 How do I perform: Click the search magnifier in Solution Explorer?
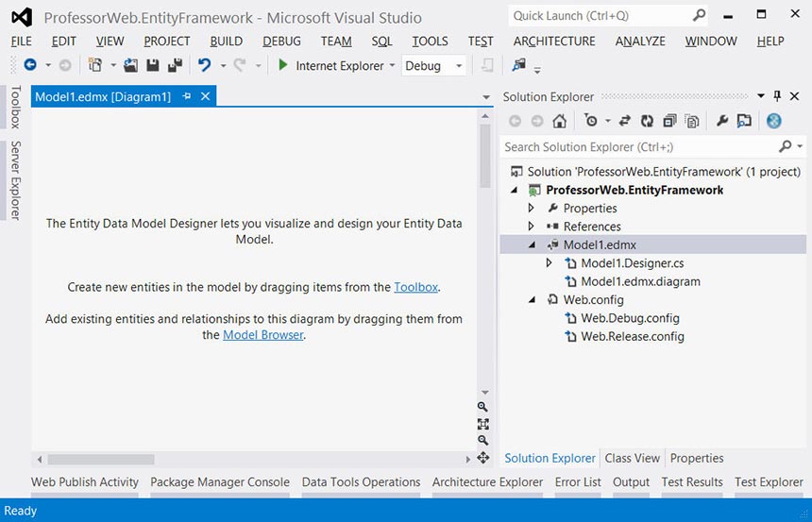click(786, 146)
